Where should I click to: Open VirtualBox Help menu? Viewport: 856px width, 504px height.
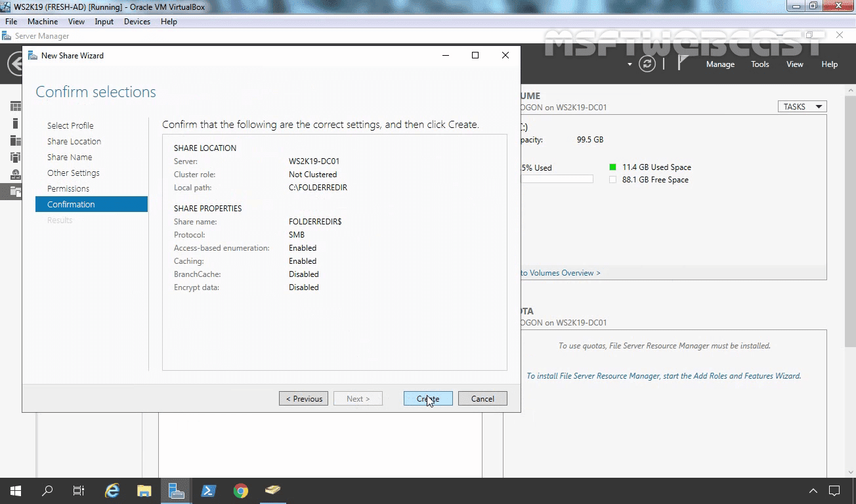coord(169,22)
